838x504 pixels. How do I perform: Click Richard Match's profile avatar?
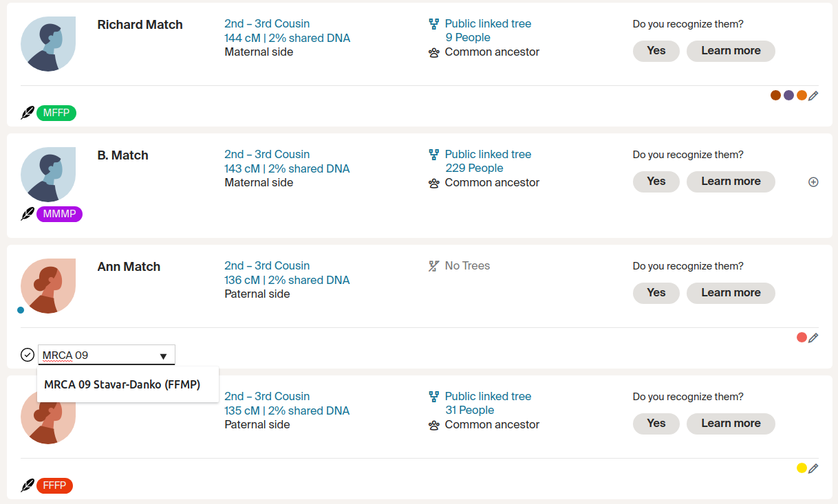click(x=47, y=44)
